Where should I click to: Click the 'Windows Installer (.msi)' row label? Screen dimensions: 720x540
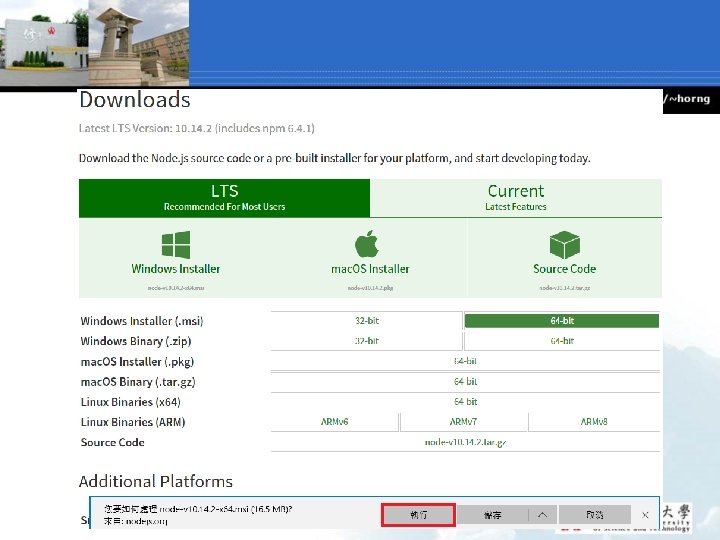click(x=142, y=321)
